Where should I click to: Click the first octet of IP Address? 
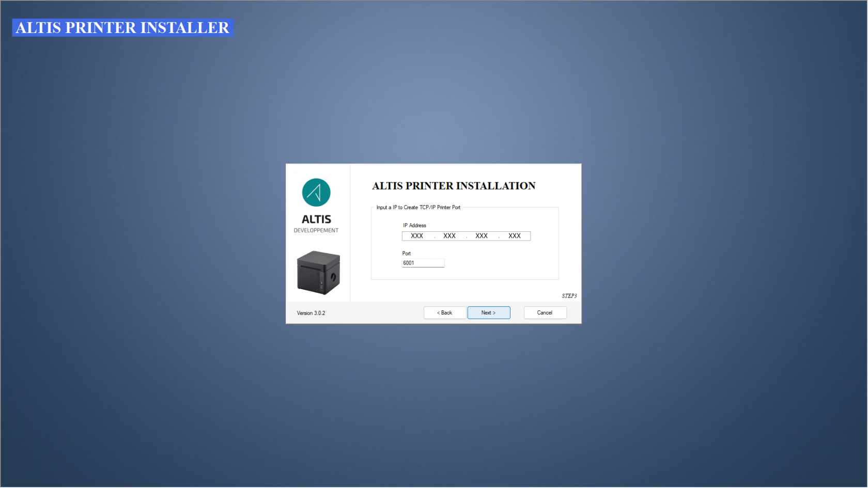[x=417, y=236]
